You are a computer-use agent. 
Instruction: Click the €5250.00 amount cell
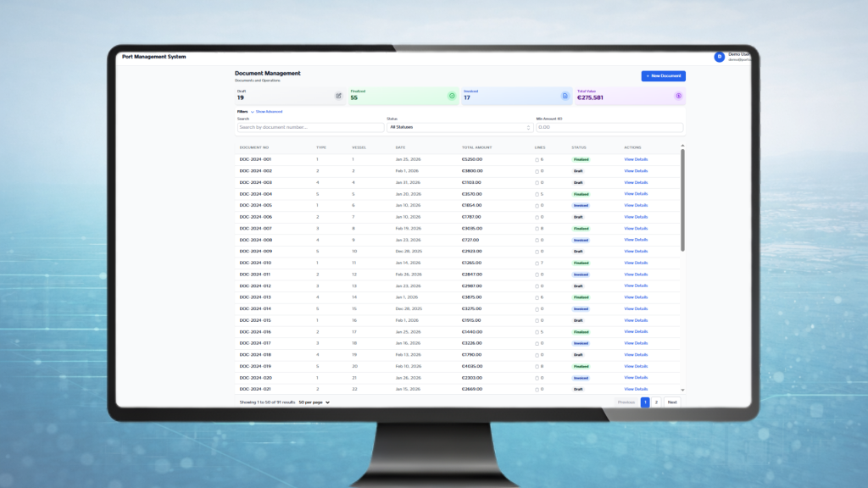point(472,159)
